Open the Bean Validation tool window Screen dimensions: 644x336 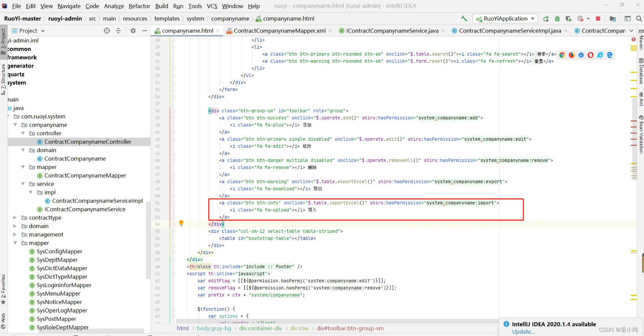click(x=641, y=134)
